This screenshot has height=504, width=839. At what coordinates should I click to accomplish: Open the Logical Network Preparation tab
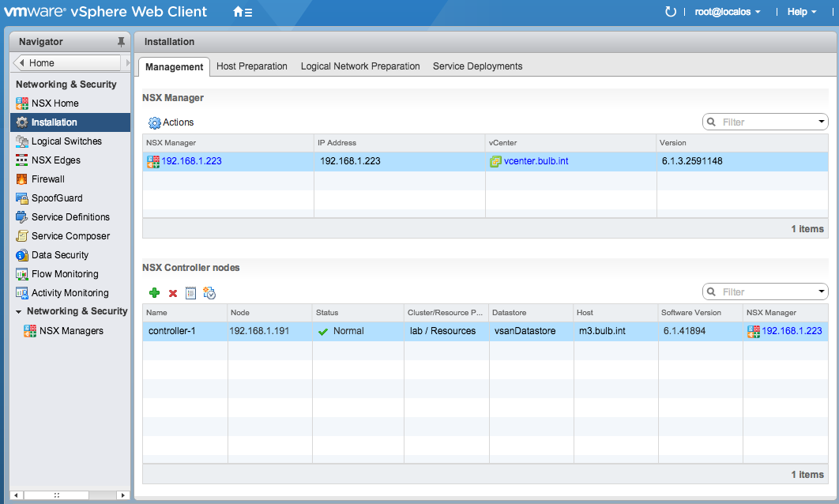360,66
